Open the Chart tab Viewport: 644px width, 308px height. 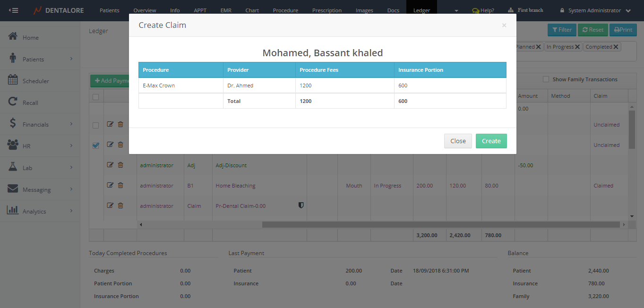point(252,10)
